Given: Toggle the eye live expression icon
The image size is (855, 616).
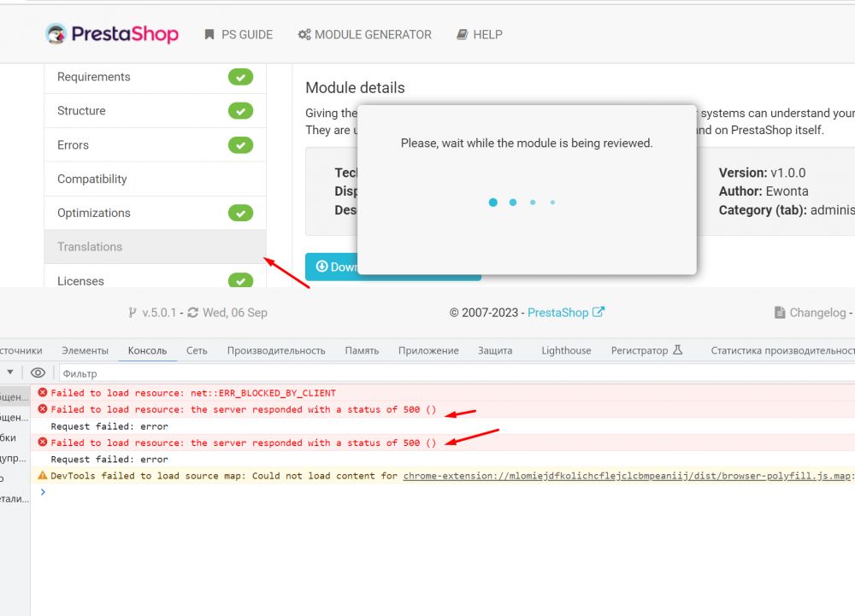Looking at the screenshot, I should (x=38, y=373).
